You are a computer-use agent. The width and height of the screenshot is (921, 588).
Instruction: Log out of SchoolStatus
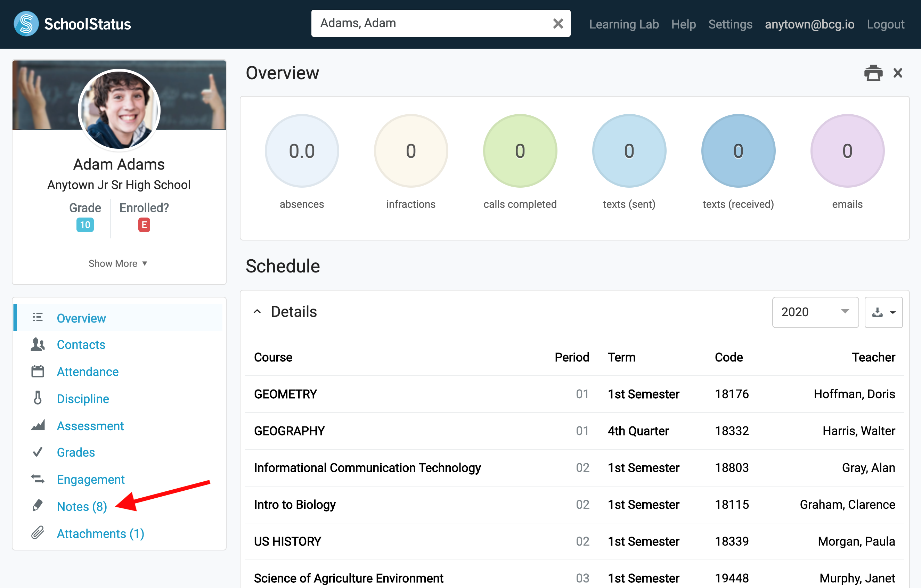point(886,24)
